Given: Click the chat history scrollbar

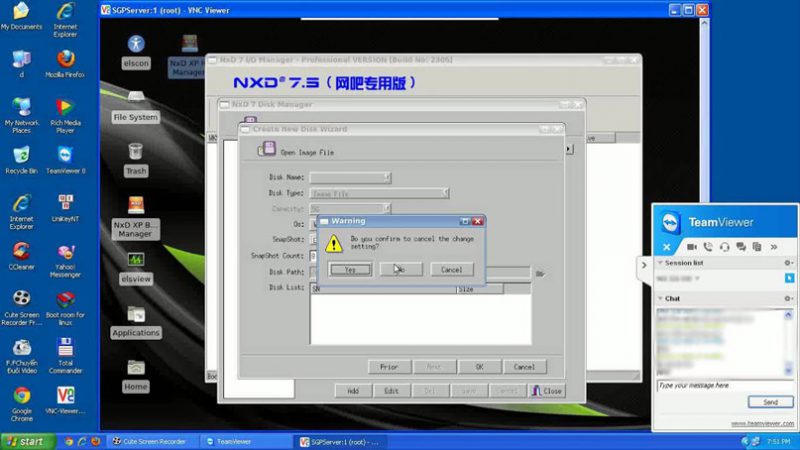Looking at the screenshot, I should [788, 343].
